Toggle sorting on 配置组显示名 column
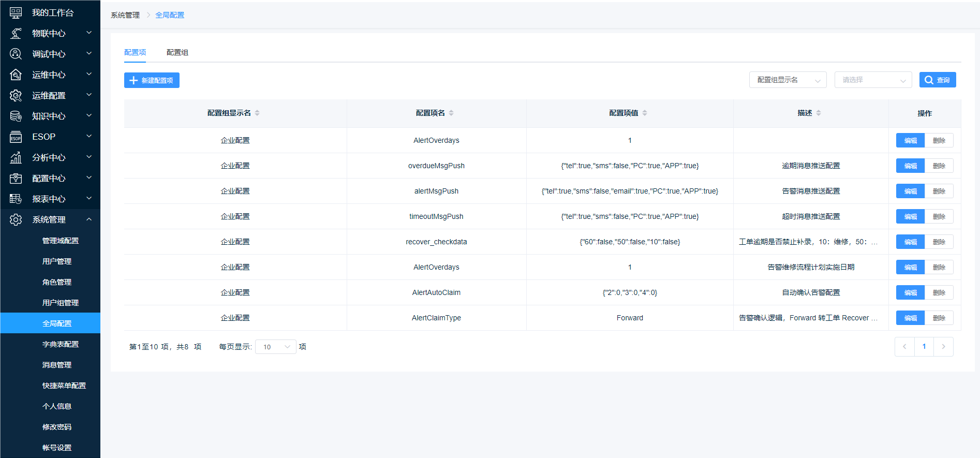 pos(257,113)
